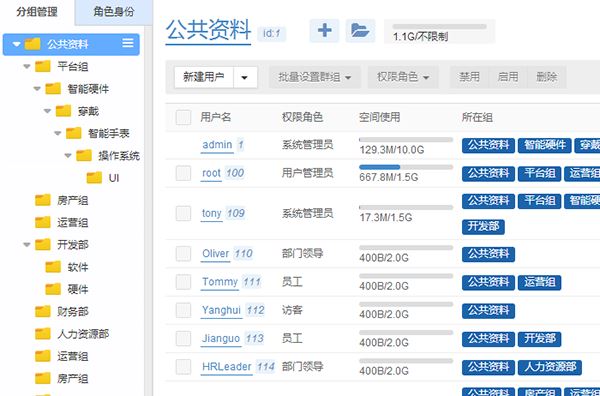Check the box for user tony

tap(183, 213)
